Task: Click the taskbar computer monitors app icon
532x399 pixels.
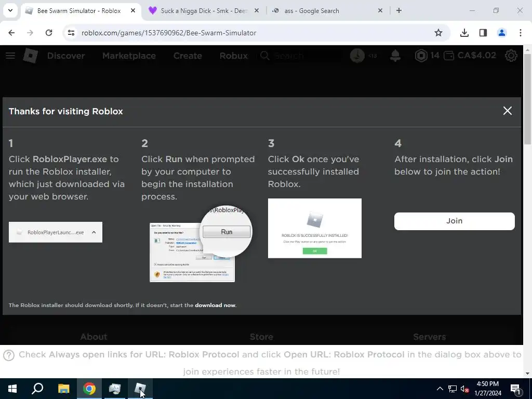Action: tap(115, 389)
